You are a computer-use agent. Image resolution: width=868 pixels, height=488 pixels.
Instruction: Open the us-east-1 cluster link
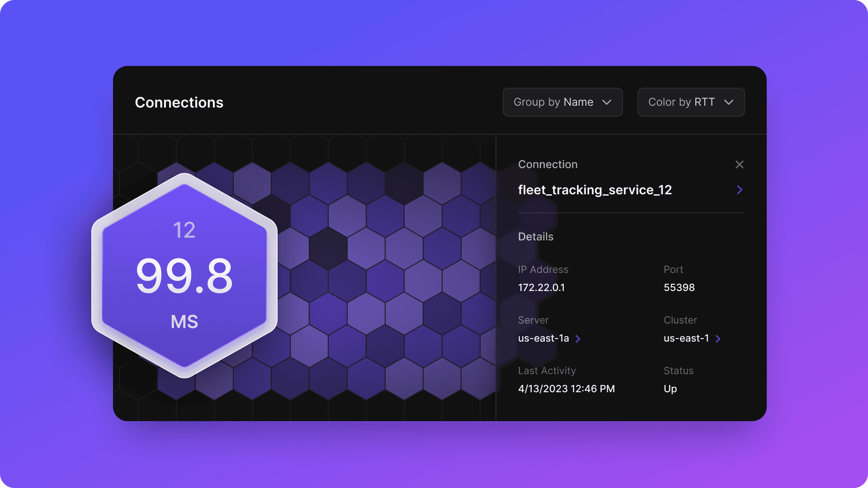coord(686,338)
